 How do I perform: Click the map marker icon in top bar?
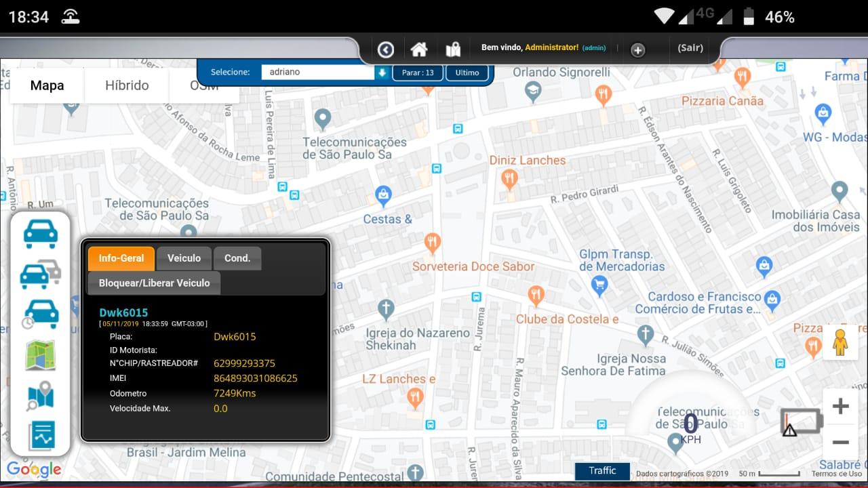[453, 49]
